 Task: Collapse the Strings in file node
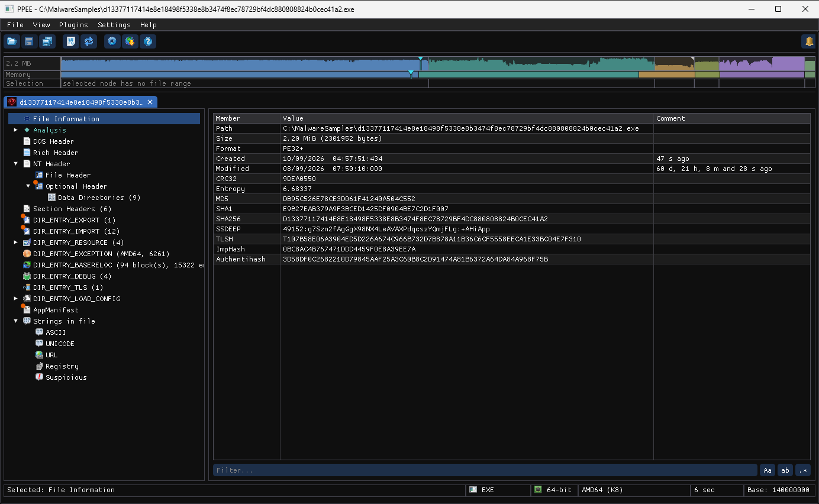pos(16,321)
